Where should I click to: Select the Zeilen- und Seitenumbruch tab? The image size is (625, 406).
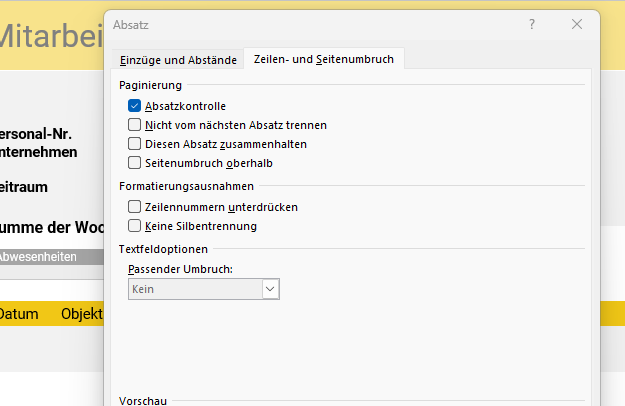coord(324,60)
